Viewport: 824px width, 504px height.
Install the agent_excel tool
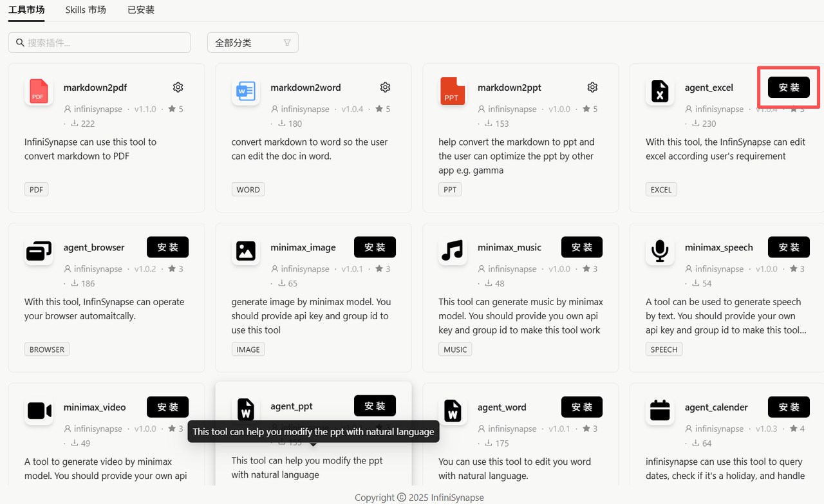click(x=789, y=88)
